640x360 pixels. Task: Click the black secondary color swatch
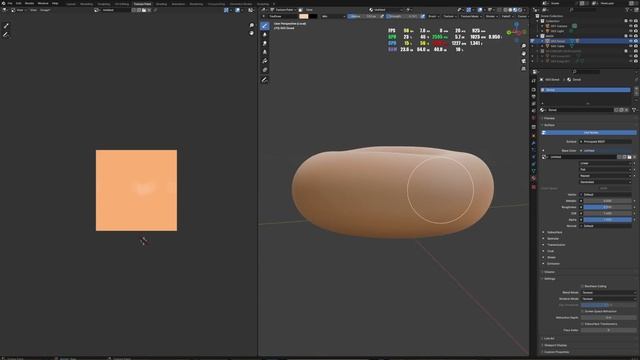point(313,16)
